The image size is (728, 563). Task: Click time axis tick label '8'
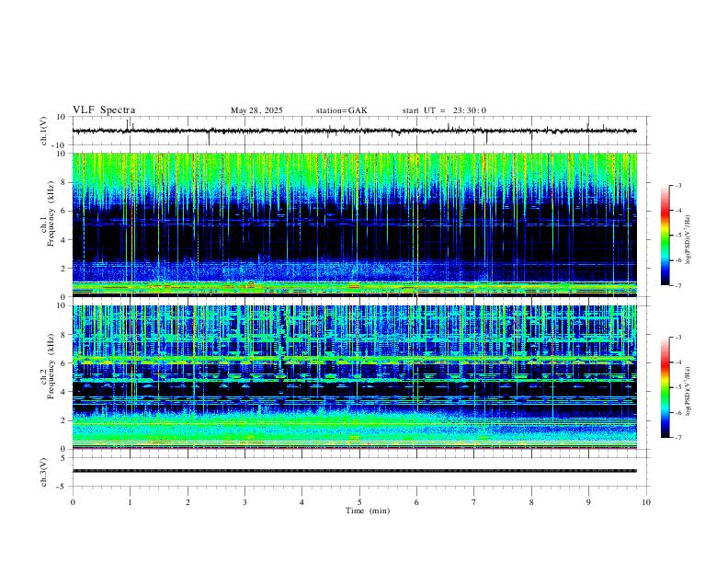click(x=531, y=502)
